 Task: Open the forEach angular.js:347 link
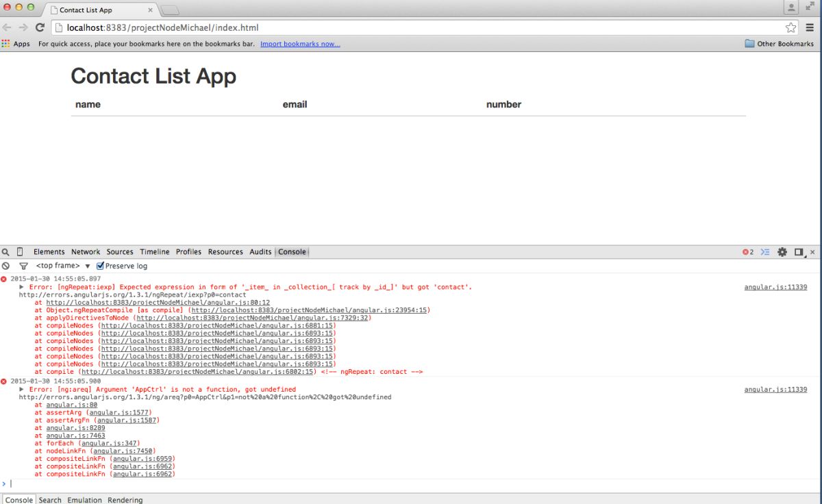110,444
